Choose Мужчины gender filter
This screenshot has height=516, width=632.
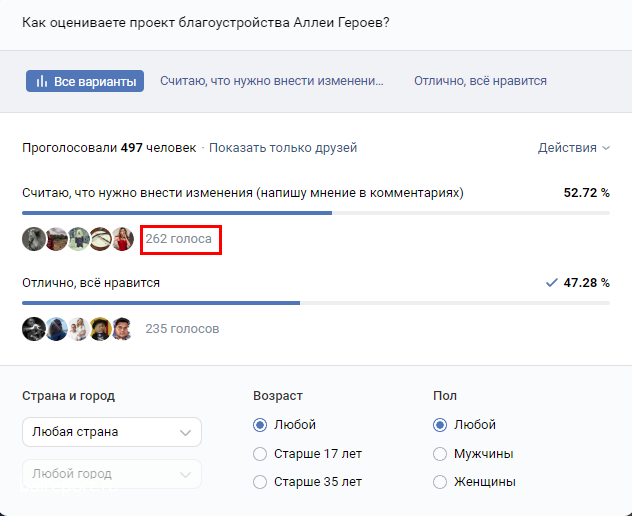440,454
